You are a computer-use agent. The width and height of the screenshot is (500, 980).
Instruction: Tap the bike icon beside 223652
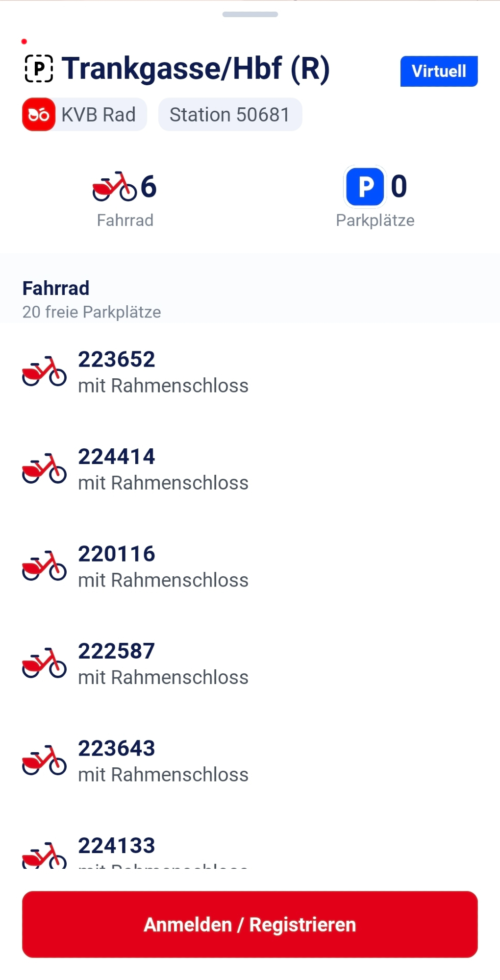(44, 372)
